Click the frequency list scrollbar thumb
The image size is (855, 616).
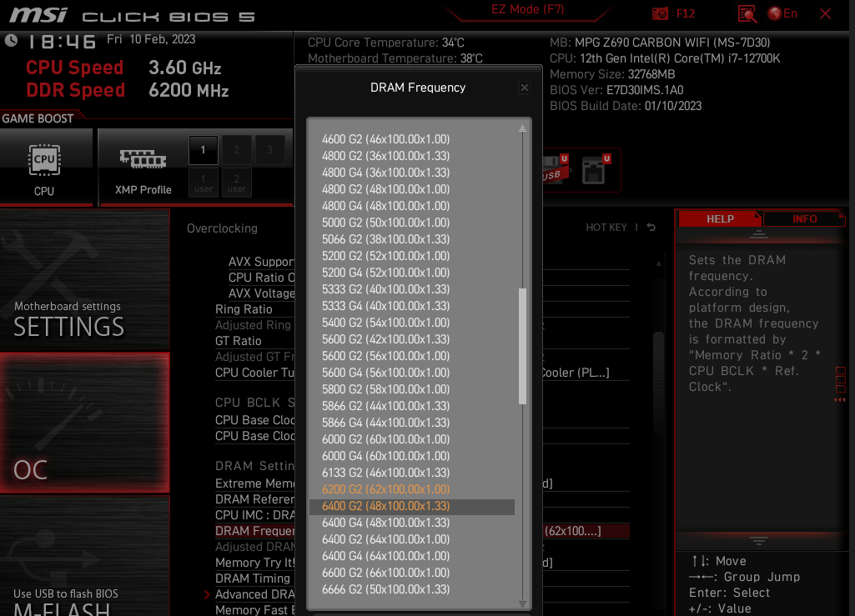click(522, 346)
